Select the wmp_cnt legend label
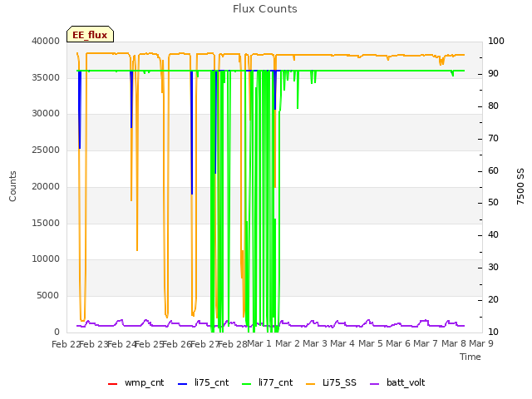The height and width of the screenshot is (399, 532). (x=144, y=382)
